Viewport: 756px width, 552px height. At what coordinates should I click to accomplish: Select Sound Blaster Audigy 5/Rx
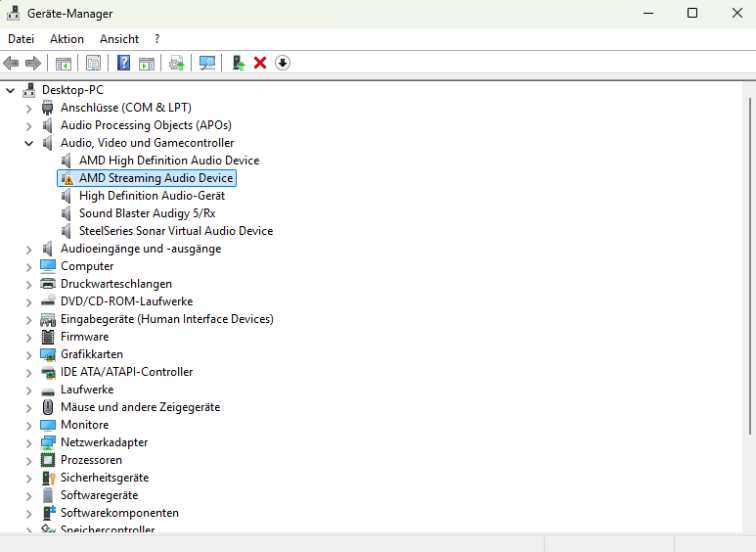(147, 213)
